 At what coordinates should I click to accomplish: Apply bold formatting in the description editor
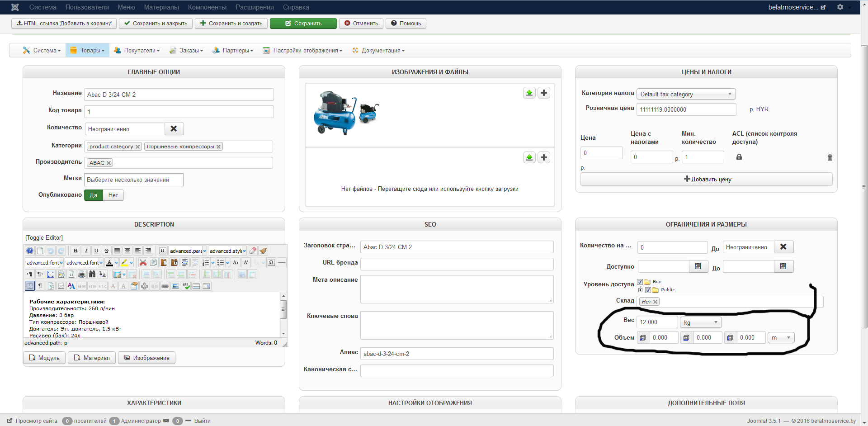(x=75, y=251)
